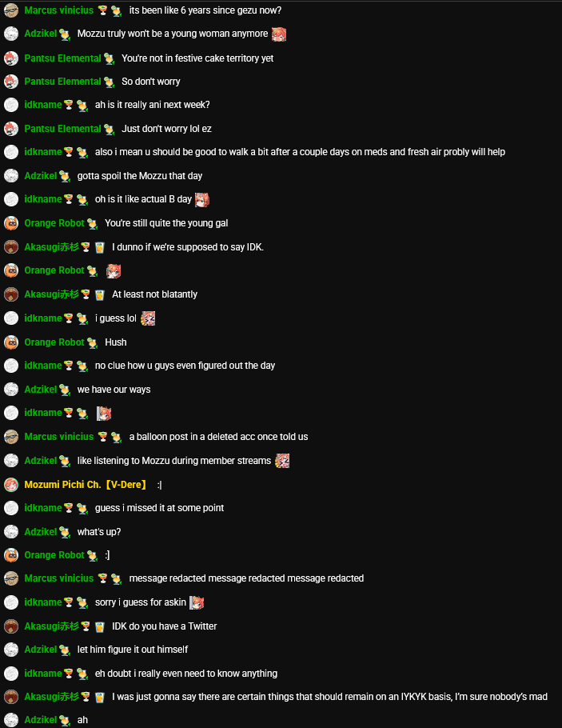
Task: Click the emote after "during member streams"
Action: coord(282,461)
